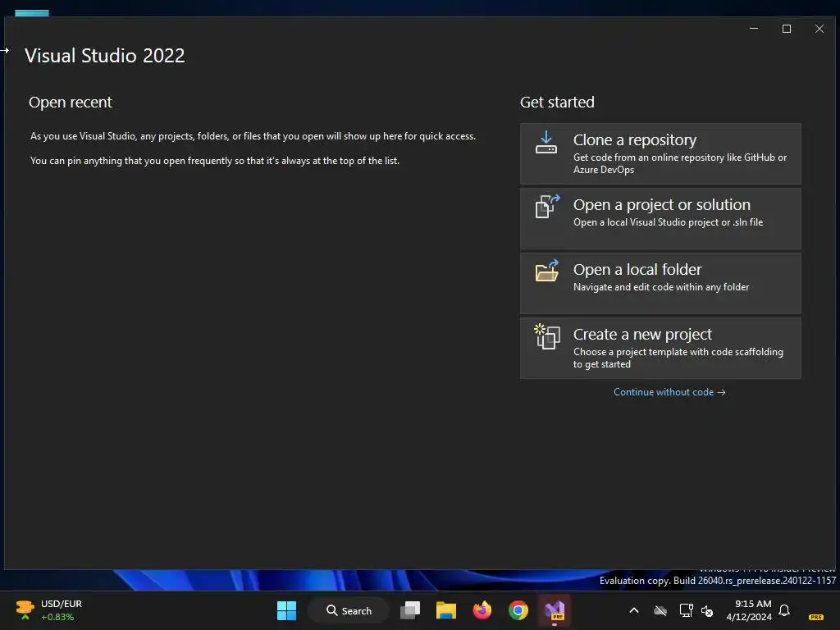Click the taskbar Search box
840x630 pixels.
click(349, 610)
